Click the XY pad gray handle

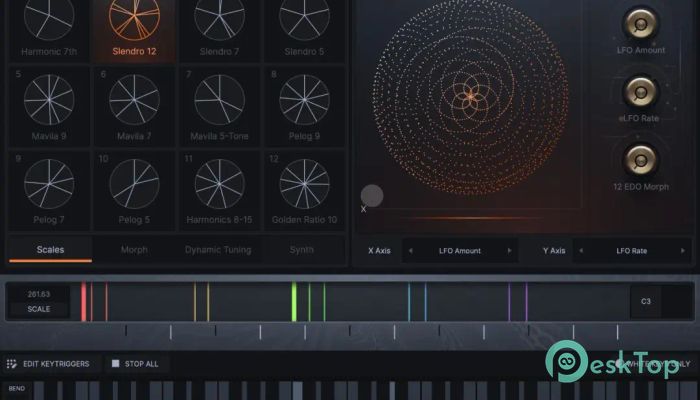click(372, 196)
